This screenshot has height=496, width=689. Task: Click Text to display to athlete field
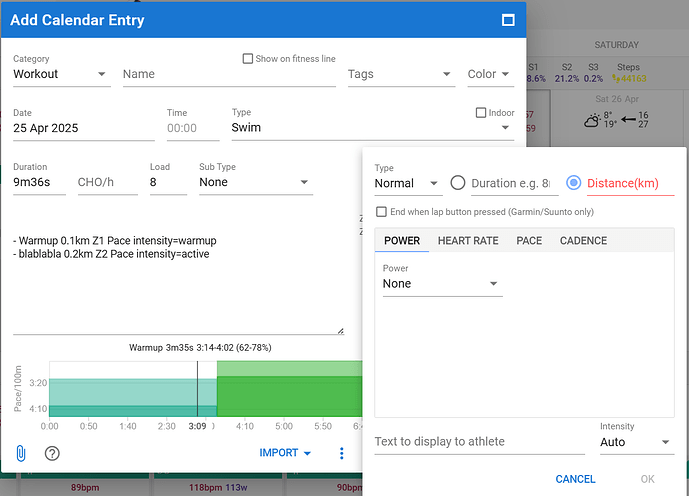[479, 442]
